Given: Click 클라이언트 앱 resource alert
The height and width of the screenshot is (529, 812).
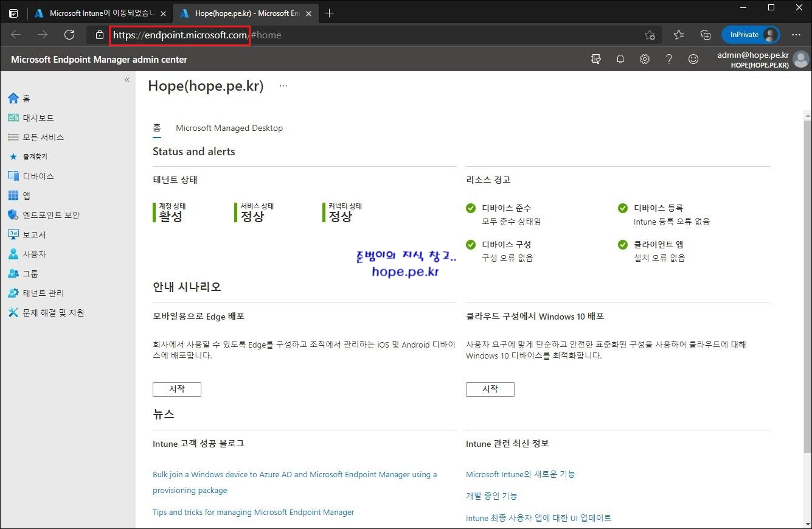Looking at the screenshot, I should pyautogui.click(x=652, y=251).
